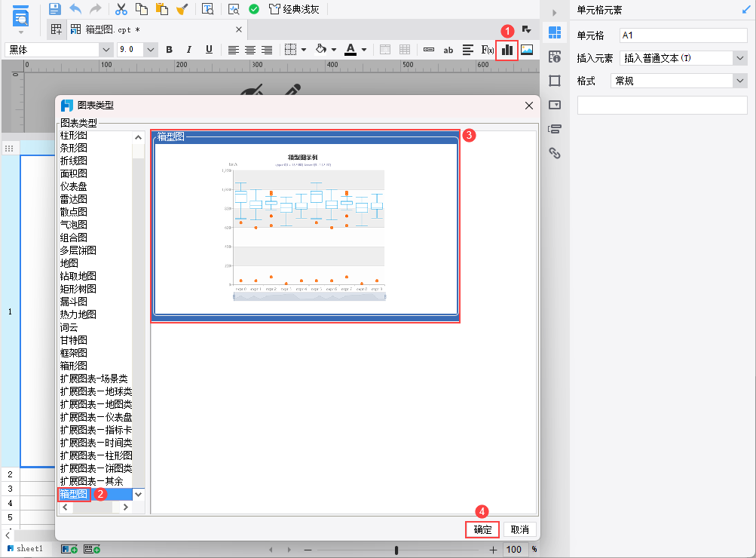The height and width of the screenshot is (558, 756).
Task: Click the undo arrow icon
Action: tap(75, 9)
